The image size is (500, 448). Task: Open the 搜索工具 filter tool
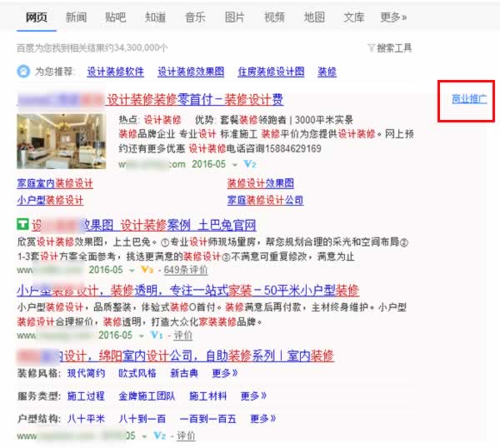coord(389,48)
